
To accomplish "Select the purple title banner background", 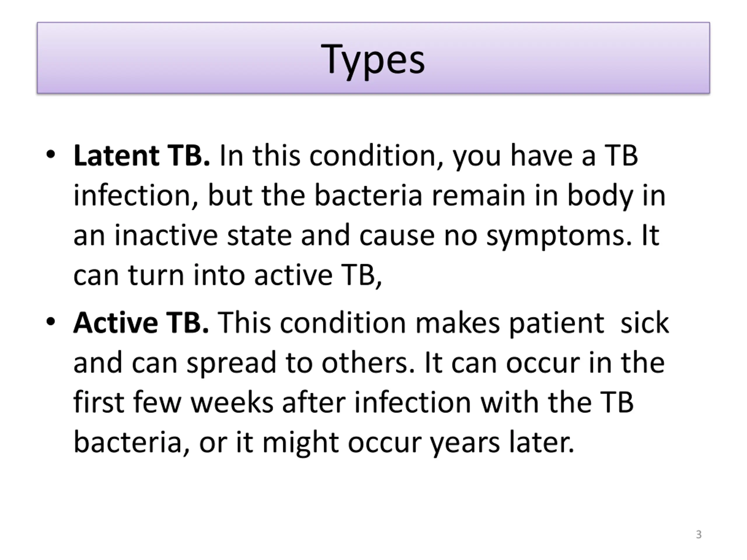I will (x=373, y=57).
